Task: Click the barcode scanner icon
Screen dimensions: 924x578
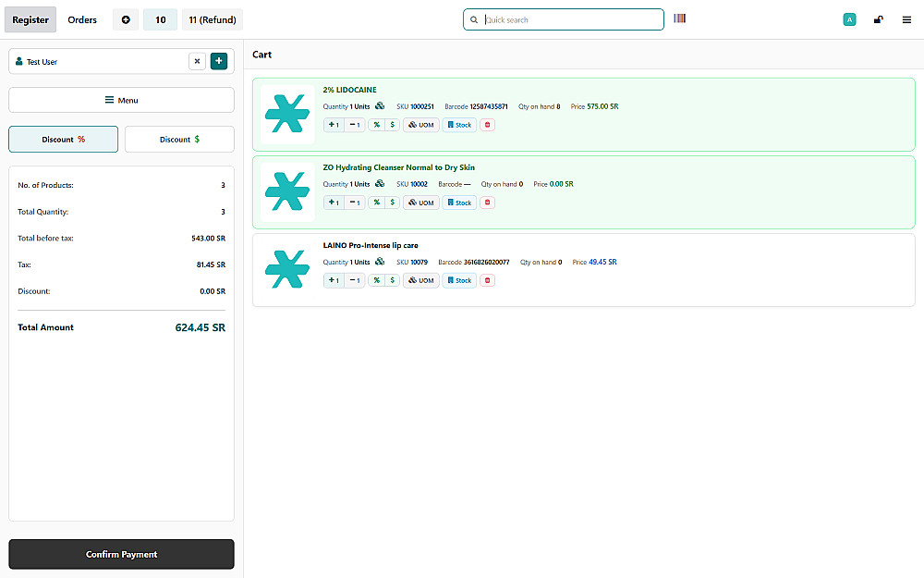Action: click(x=679, y=18)
